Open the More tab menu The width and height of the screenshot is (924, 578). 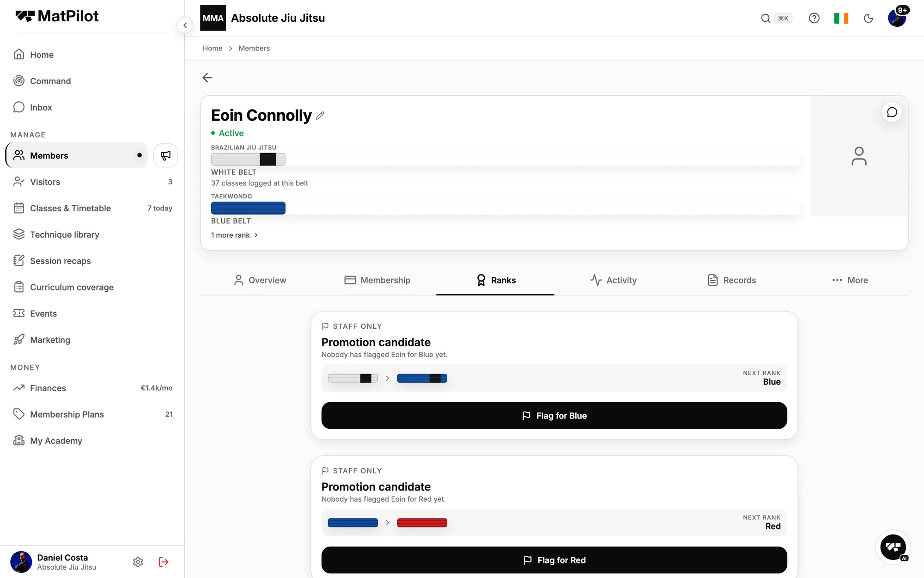click(x=850, y=280)
